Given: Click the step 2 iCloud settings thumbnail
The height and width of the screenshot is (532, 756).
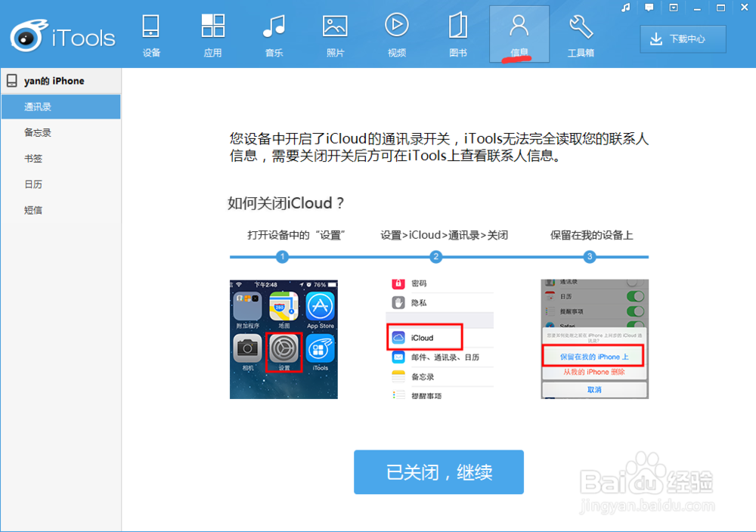Looking at the screenshot, I should click(x=440, y=339).
